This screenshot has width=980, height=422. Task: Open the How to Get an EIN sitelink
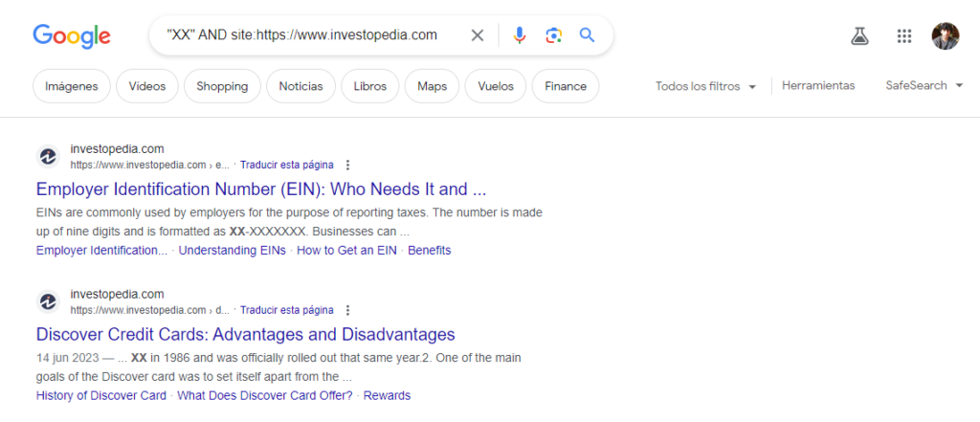pos(346,251)
